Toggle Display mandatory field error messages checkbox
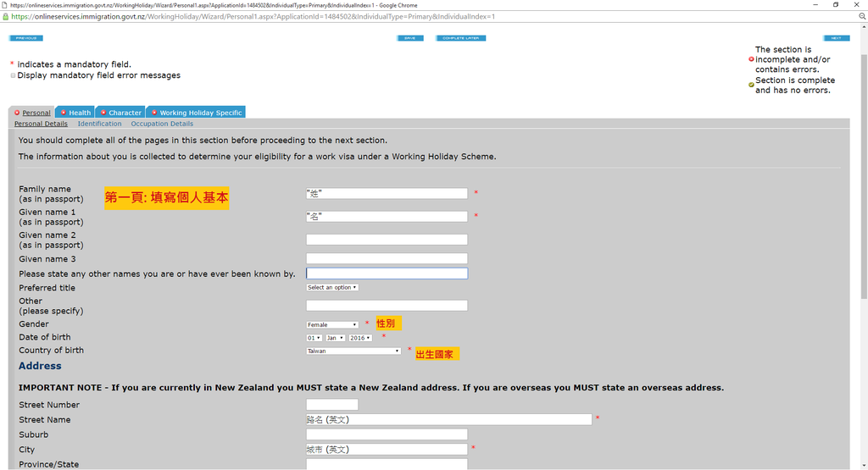This screenshot has width=868, height=470. pyautogui.click(x=13, y=75)
